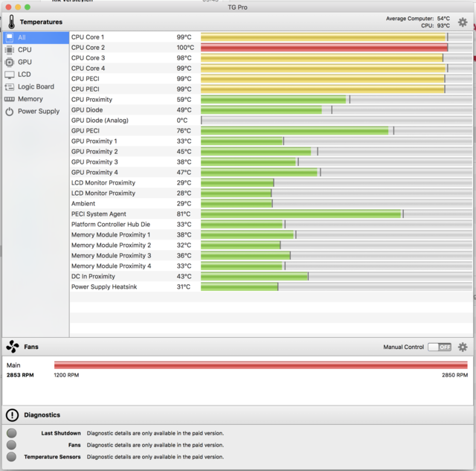Screen dimensions: 476x471
Task: Select the GPU Proximity 1 row
Action: pos(271,141)
